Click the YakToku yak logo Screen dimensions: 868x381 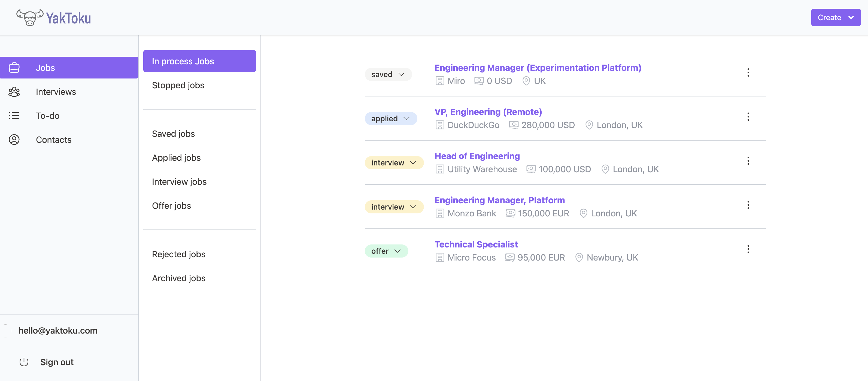[54, 17]
